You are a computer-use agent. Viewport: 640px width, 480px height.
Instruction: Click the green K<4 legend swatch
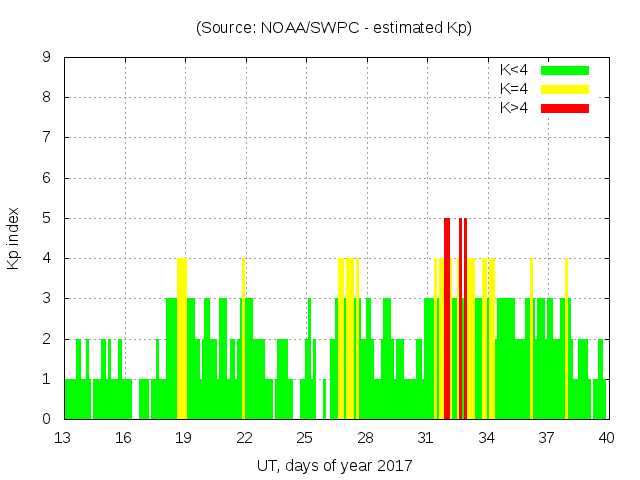[x=565, y=70]
